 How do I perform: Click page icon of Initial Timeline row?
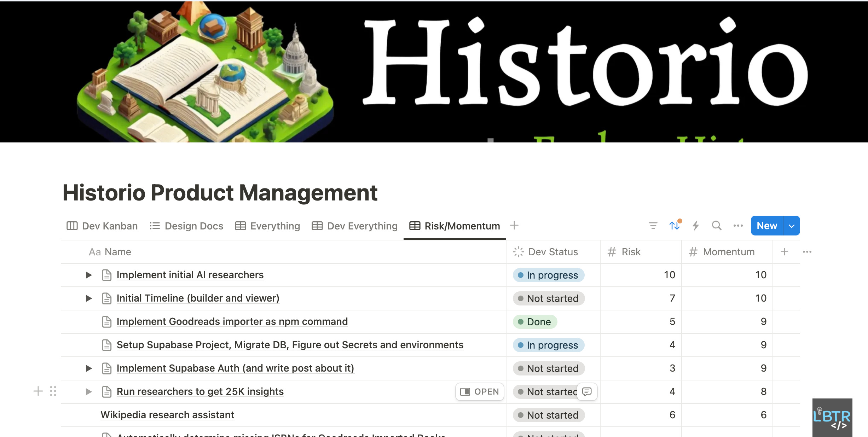click(x=106, y=298)
